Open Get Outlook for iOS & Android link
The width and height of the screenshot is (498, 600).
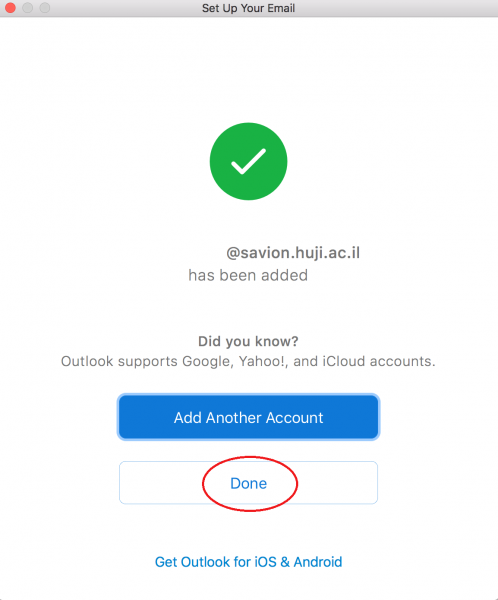(x=248, y=562)
